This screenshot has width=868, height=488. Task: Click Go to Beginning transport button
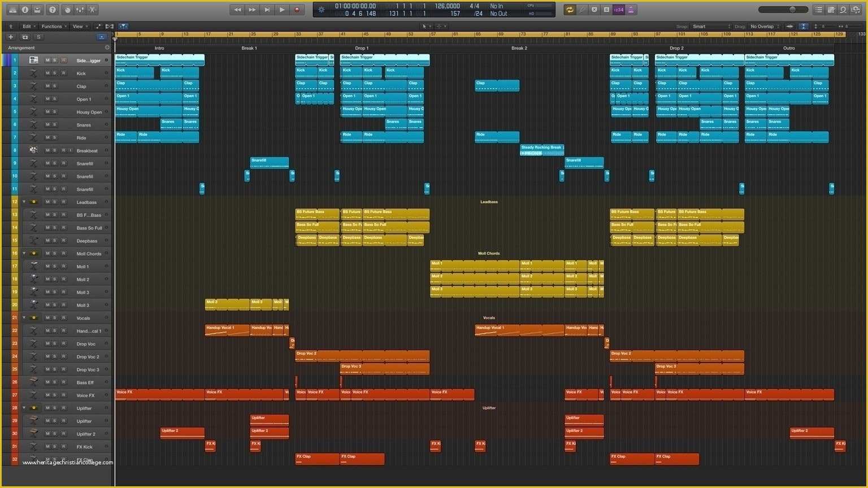click(x=267, y=10)
